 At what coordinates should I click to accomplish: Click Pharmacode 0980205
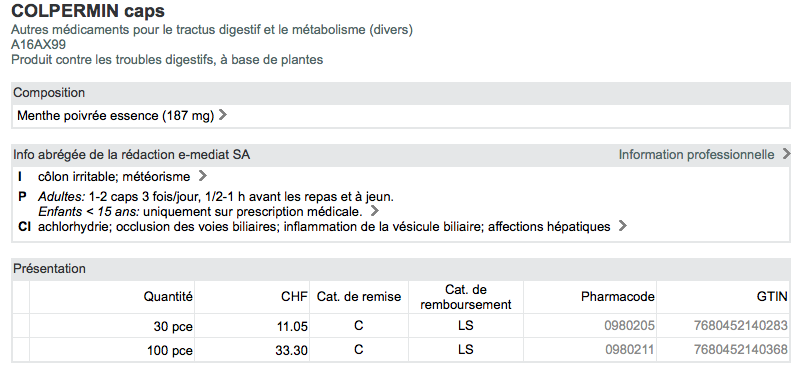[x=629, y=326]
